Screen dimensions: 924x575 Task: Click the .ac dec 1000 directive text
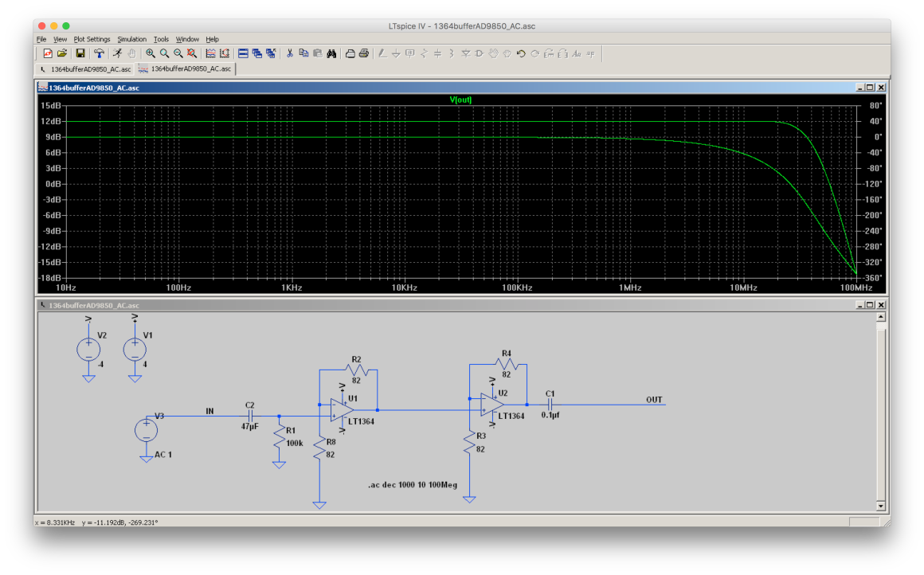tap(413, 485)
